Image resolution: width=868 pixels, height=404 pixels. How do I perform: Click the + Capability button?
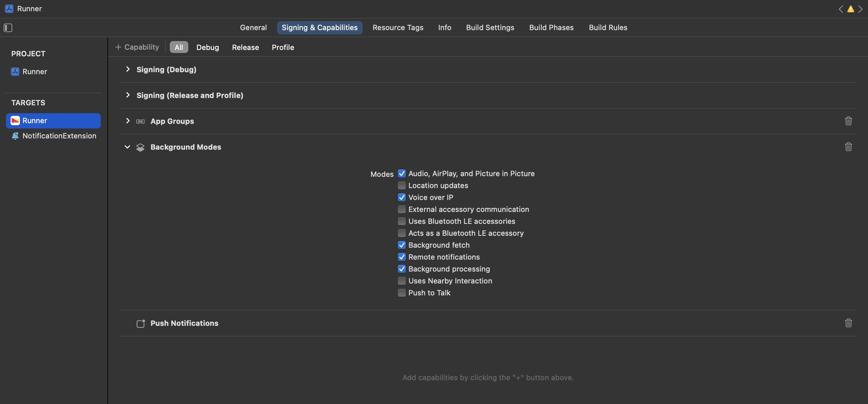(x=137, y=47)
